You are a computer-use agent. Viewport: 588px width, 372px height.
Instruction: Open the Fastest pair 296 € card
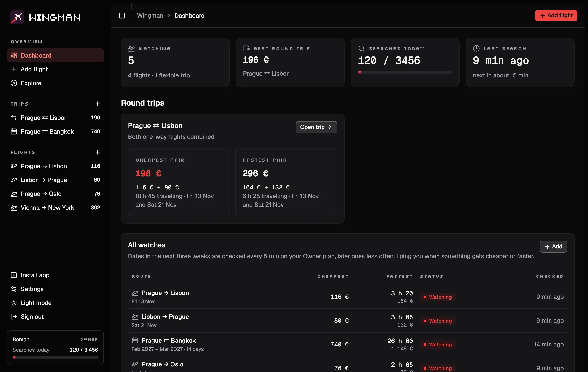tap(286, 182)
